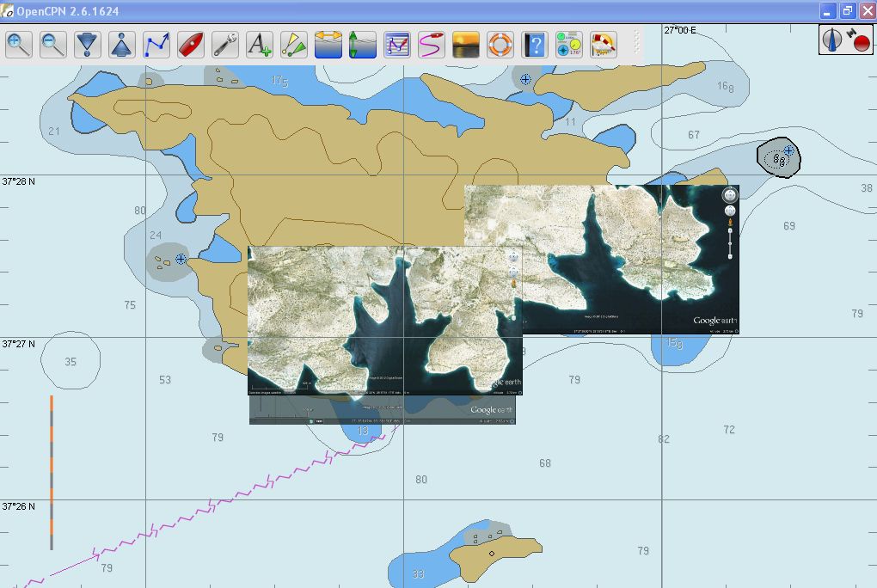This screenshot has height=588, width=877.
Task: Click the 37°27 N latitude label
Action: (x=18, y=344)
